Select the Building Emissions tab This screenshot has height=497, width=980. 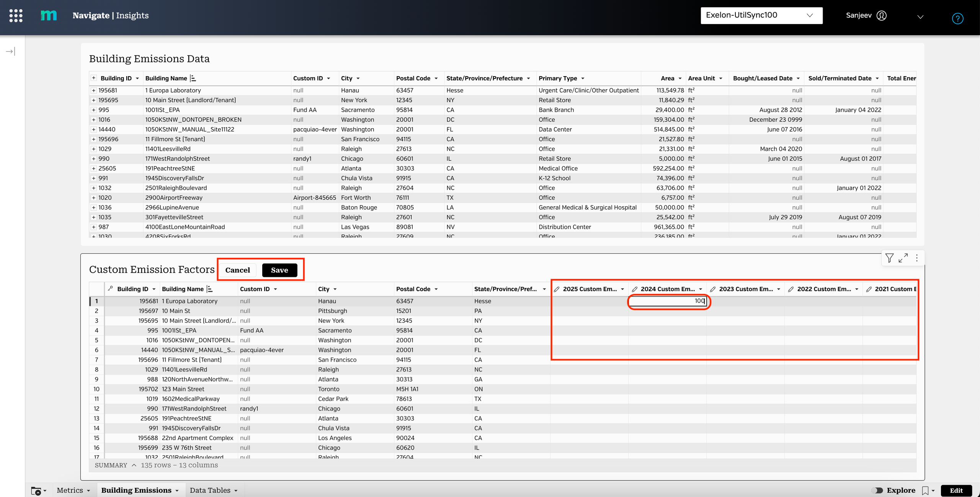pyautogui.click(x=136, y=490)
